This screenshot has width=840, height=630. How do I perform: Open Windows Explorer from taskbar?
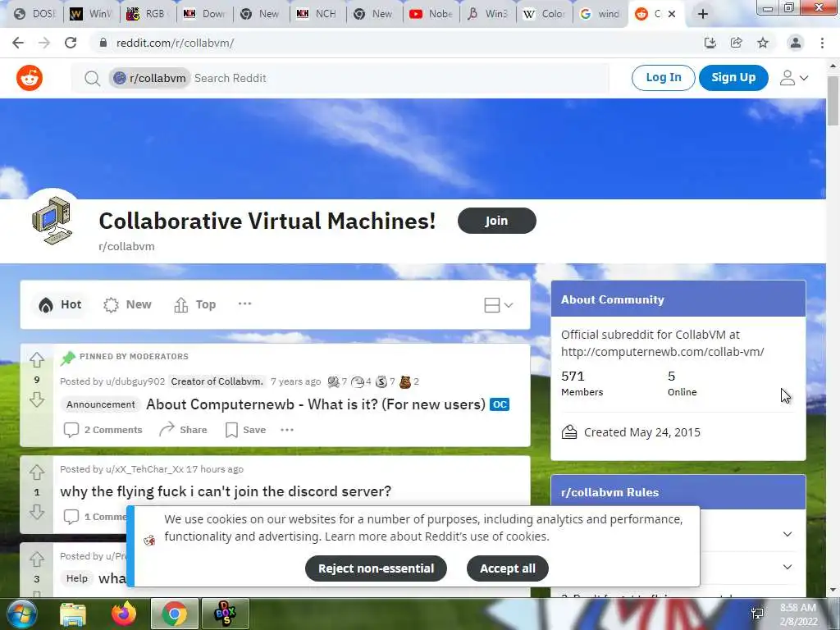(73, 614)
